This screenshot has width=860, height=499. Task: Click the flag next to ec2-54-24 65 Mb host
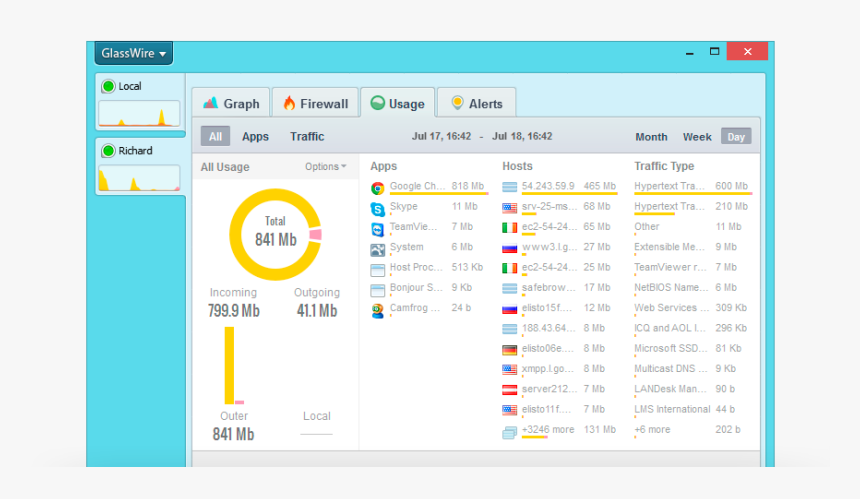coord(510,228)
